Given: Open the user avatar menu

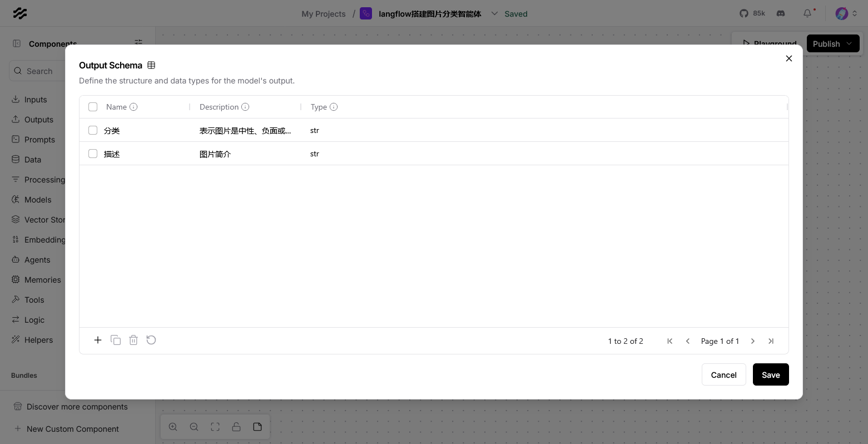Looking at the screenshot, I should click(x=846, y=13).
